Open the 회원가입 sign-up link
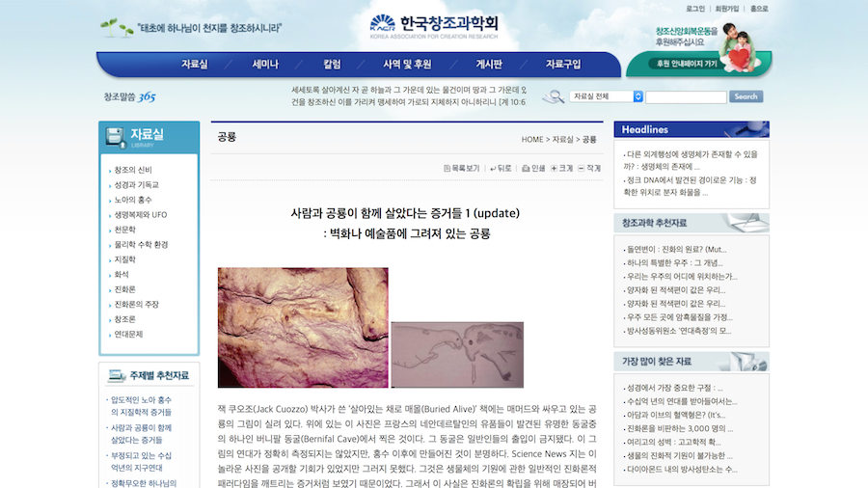The image size is (868, 488). click(x=727, y=9)
